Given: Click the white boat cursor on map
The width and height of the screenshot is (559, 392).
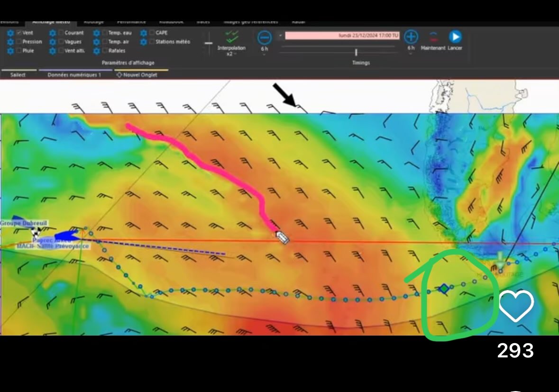Looking at the screenshot, I should click(283, 237).
